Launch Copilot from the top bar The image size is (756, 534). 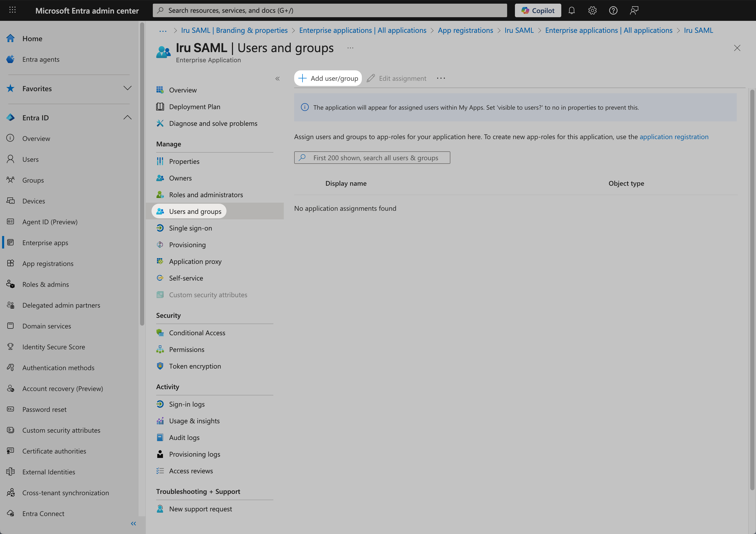coord(538,10)
